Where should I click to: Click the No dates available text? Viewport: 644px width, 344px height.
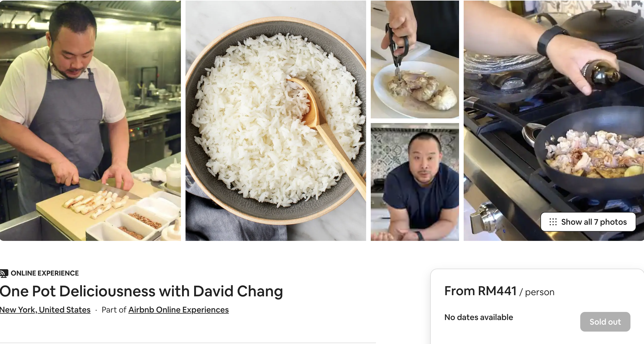(479, 317)
